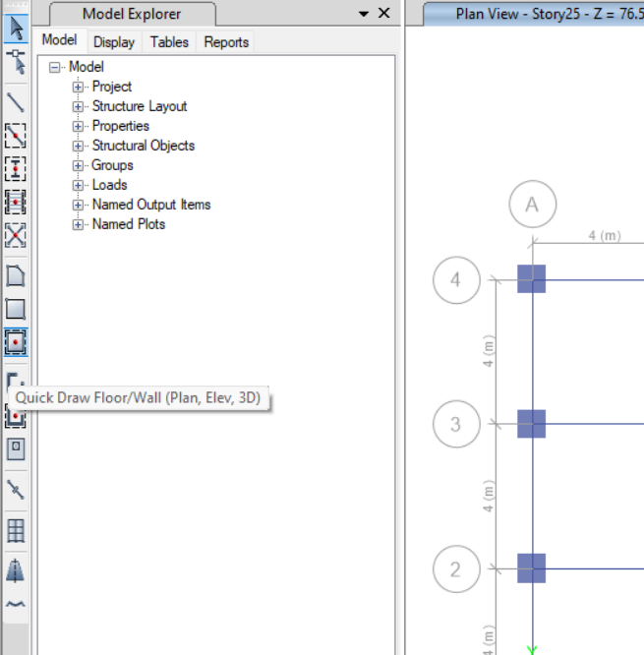Select the root Model tree label
This screenshot has width=644, height=655.
coord(87,67)
